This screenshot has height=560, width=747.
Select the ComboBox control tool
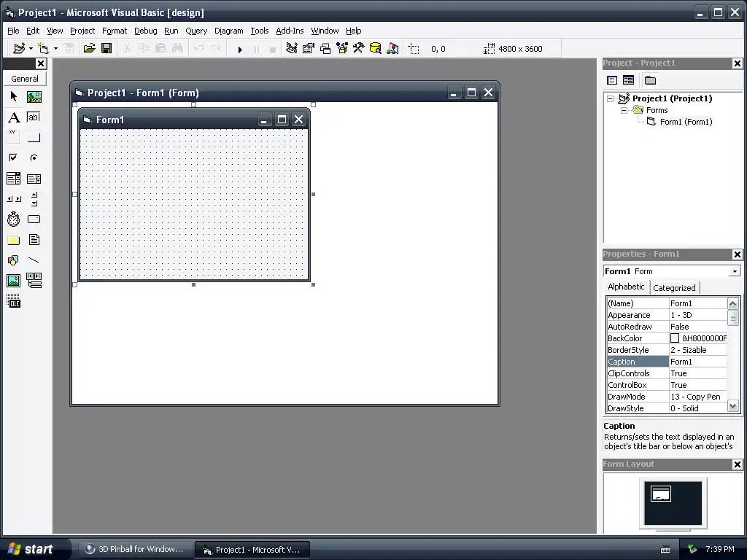coord(14,179)
